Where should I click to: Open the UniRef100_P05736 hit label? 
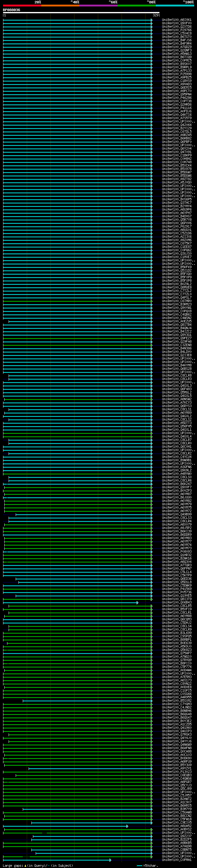tap(176, 592)
